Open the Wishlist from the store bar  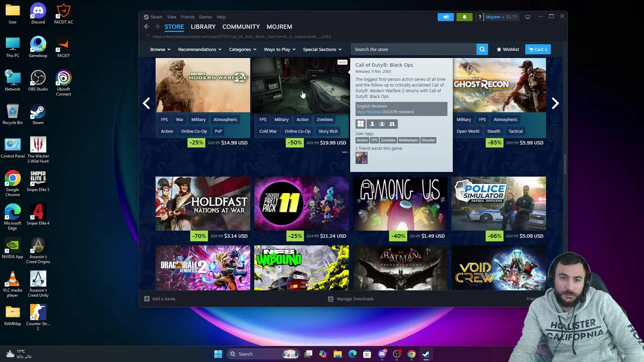(508, 49)
